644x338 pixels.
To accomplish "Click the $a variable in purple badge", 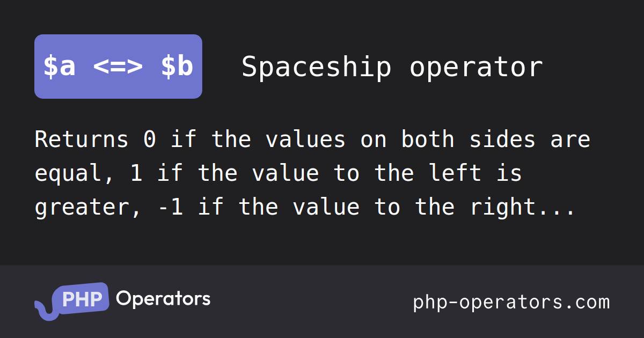I will pos(59,68).
